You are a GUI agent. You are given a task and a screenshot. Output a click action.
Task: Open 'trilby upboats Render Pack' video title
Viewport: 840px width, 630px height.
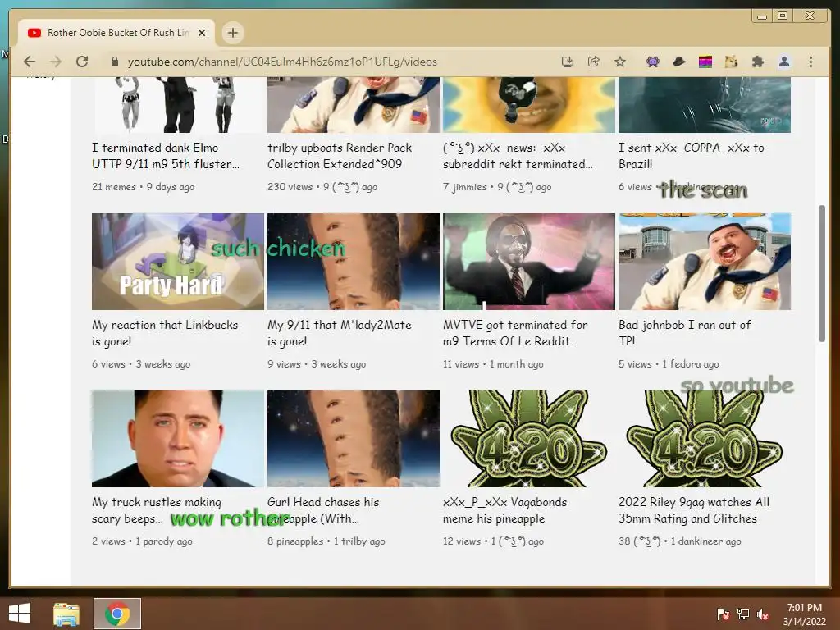tap(340, 156)
